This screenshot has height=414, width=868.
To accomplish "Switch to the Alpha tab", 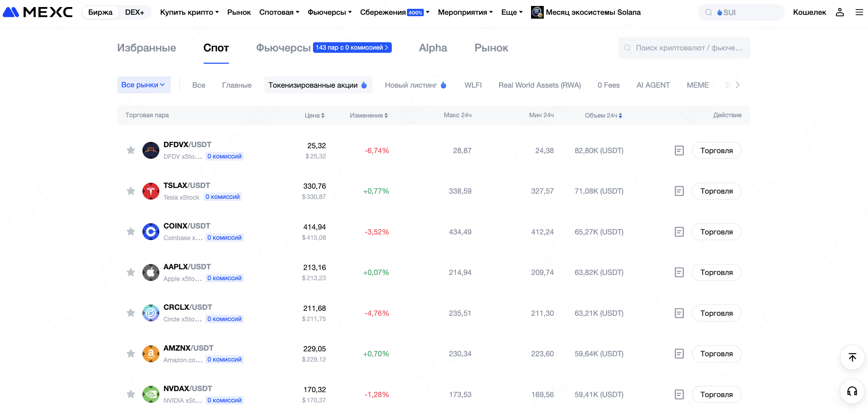I will coord(433,48).
